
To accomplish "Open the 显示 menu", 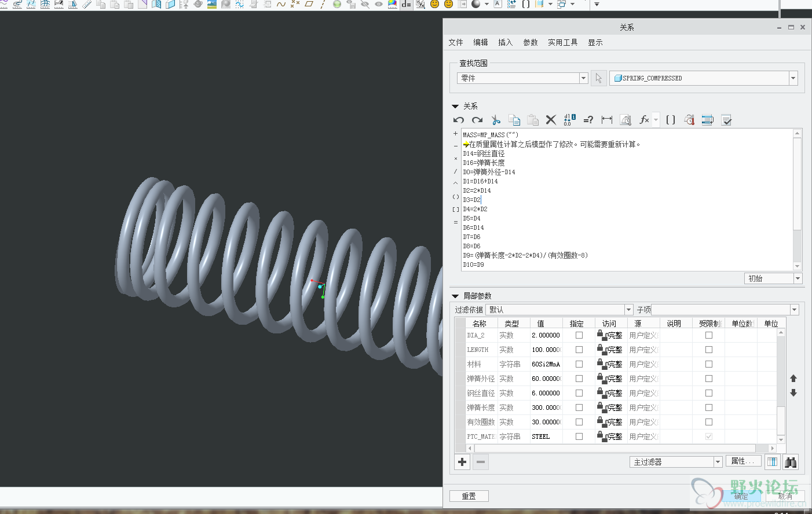I will [595, 42].
